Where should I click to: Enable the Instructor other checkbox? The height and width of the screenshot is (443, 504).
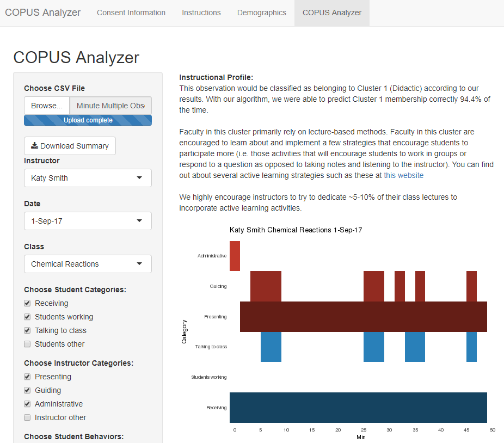pos(28,417)
